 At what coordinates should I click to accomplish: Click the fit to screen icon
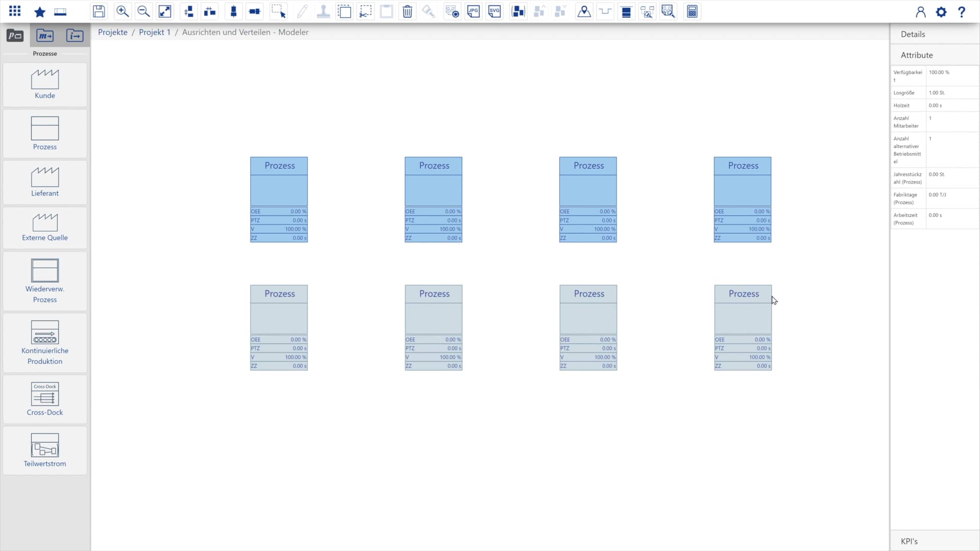165,11
